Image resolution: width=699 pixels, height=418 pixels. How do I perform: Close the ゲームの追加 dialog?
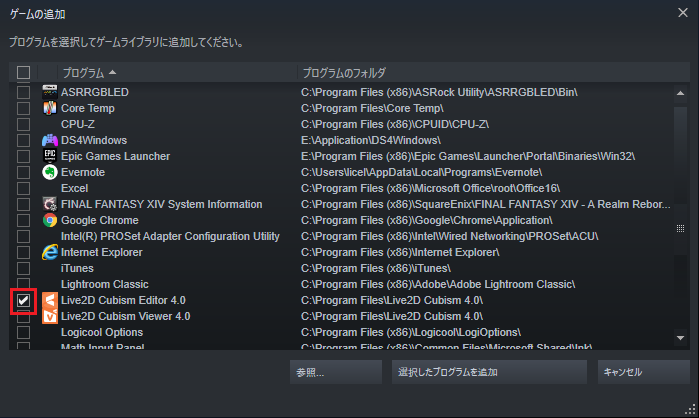click(683, 13)
